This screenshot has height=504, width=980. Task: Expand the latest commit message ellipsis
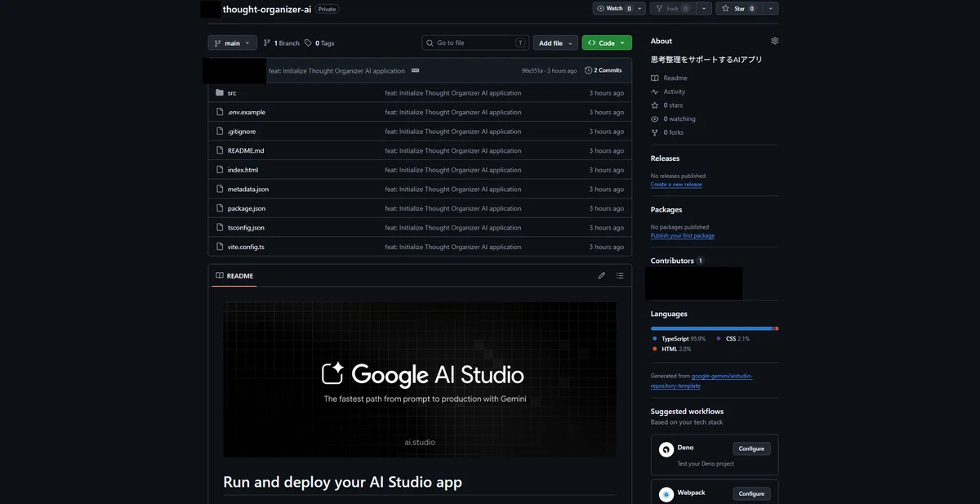point(415,70)
